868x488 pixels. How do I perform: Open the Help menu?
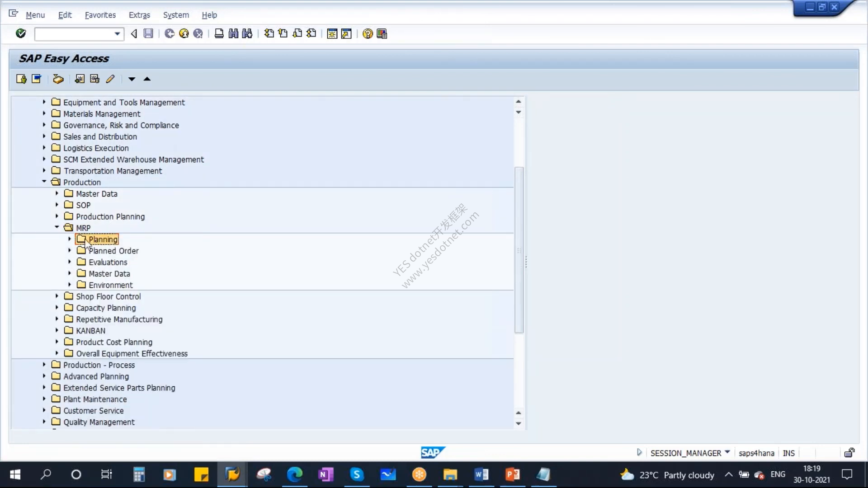coord(209,15)
